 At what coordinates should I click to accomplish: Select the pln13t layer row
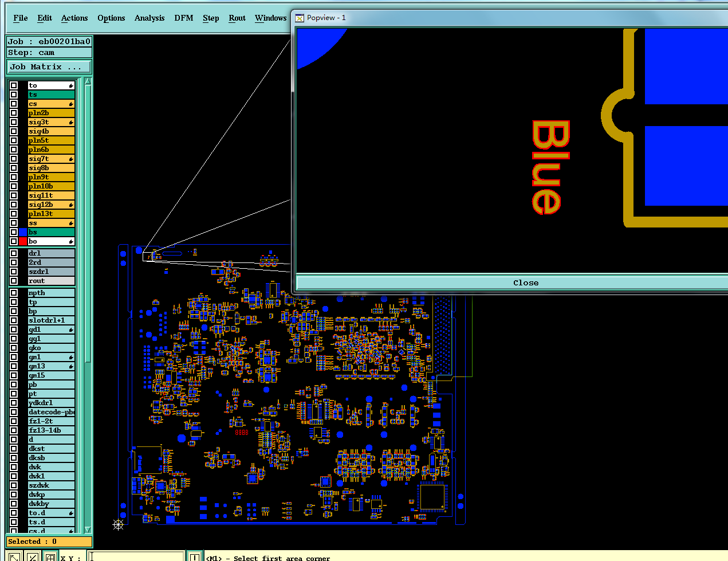point(52,214)
